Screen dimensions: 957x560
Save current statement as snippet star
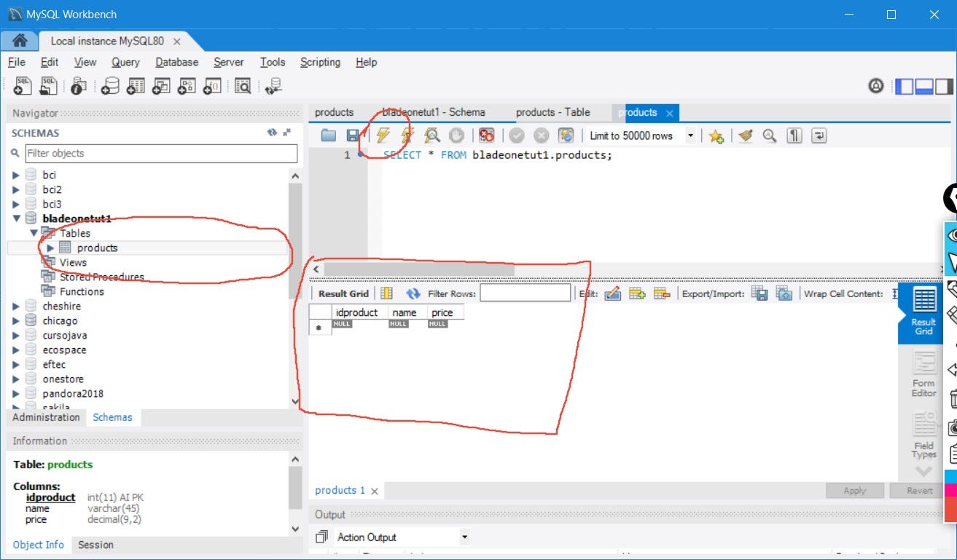tap(716, 136)
